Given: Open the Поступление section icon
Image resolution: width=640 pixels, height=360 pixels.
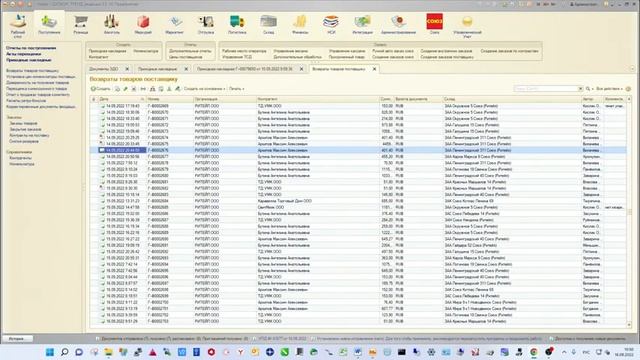Looking at the screenshot, I should (x=49, y=24).
